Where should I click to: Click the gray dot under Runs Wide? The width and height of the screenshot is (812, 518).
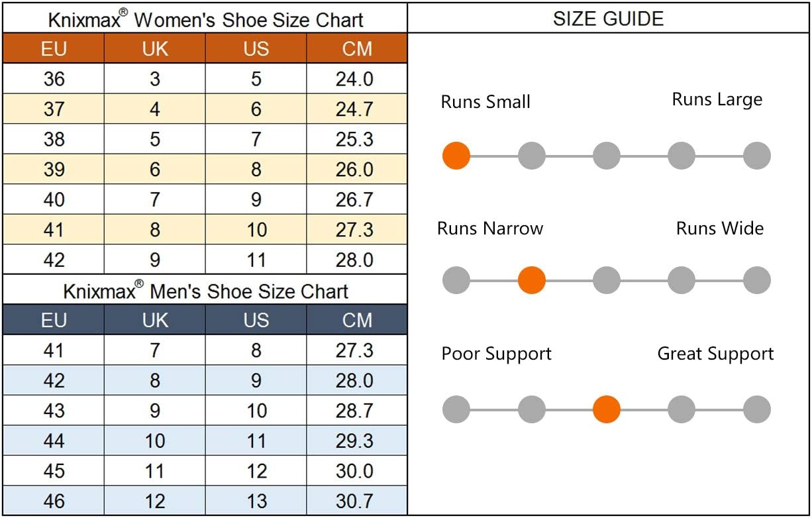pyautogui.click(x=756, y=280)
